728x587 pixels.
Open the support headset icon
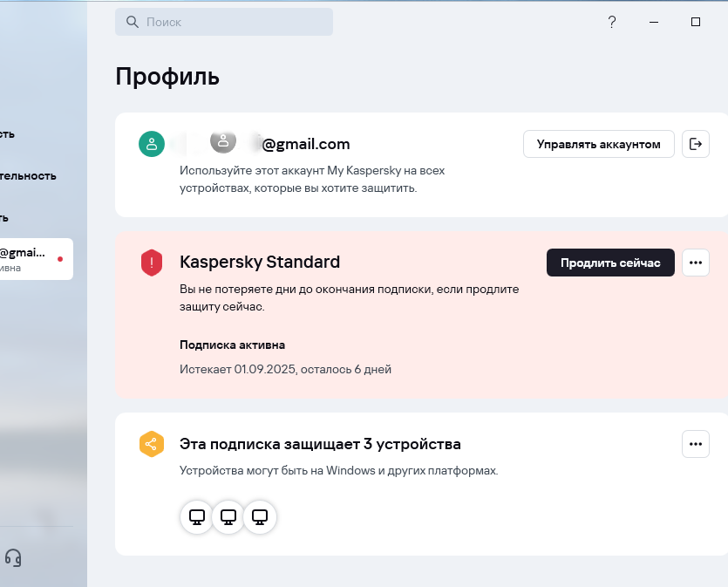pyautogui.click(x=13, y=557)
